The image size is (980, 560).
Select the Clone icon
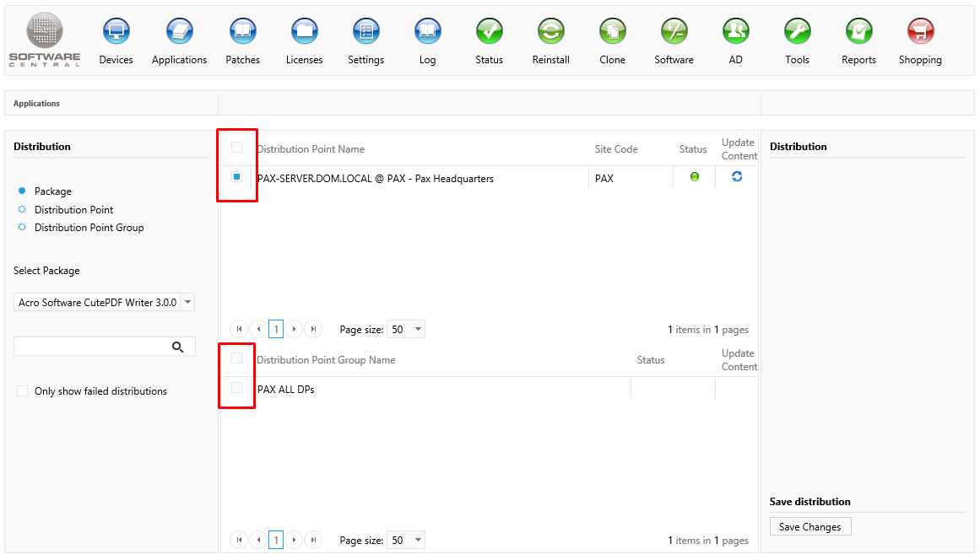coord(612,33)
